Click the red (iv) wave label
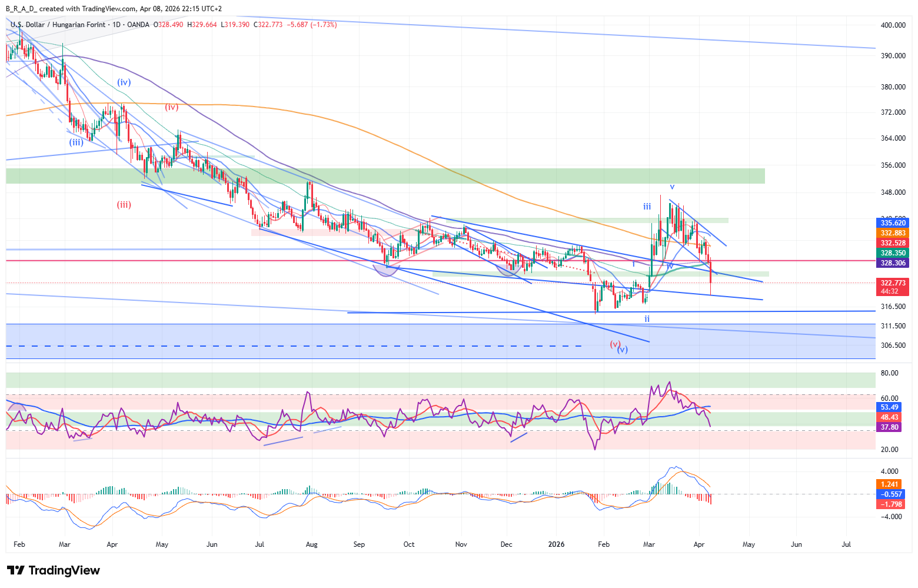Viewport: 918px width, 588px height. tap(171, 107)
